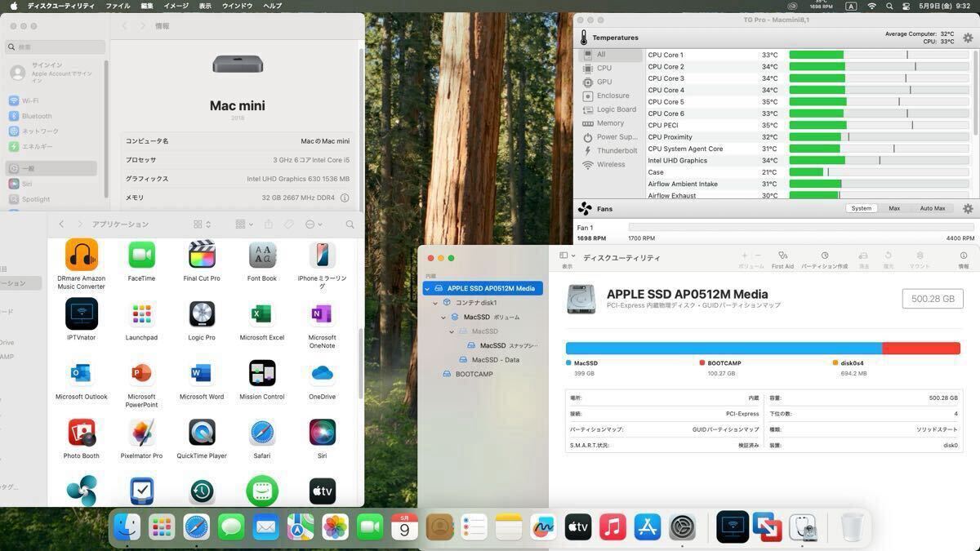This screenshot has height=551, width=980.
Task: Open Launchpad in the Applications window
Action: (x=141, y=313)
